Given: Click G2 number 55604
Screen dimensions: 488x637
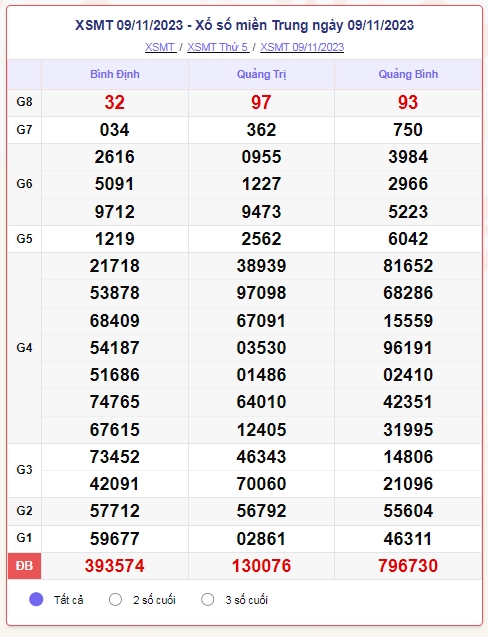Looking at the screenshot, I should tap(408, 511).
